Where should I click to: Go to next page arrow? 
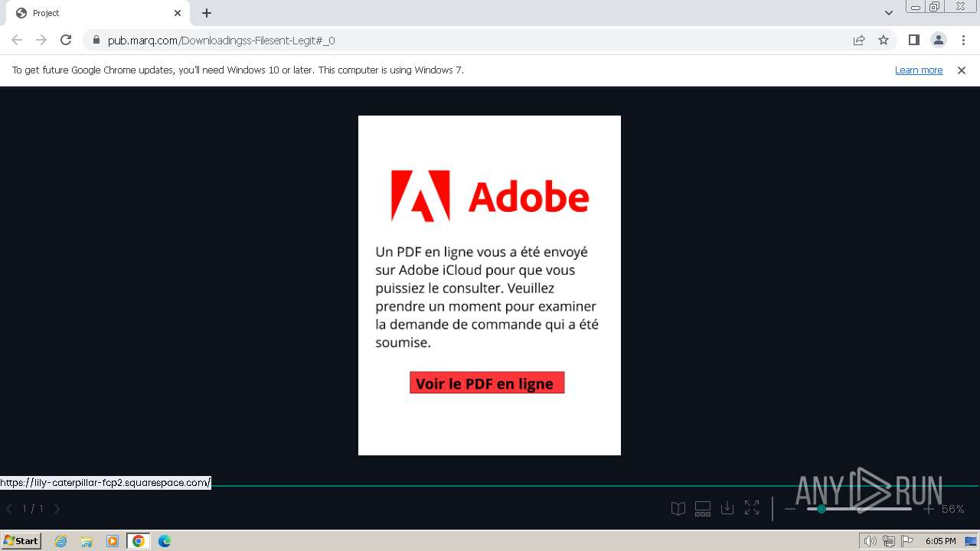tap(57, 508)
